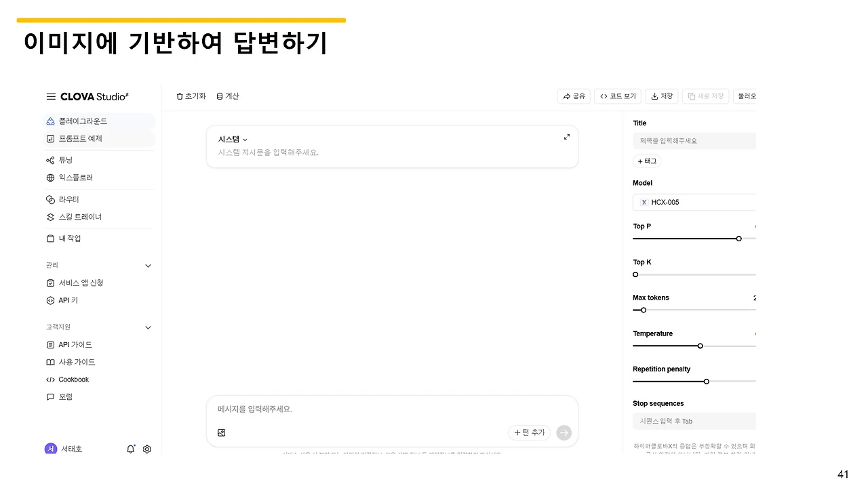The height and width of the screenshot is (488, 868).
Task: Expand the system prompt with the fullscreen icon
Action: 567,136
